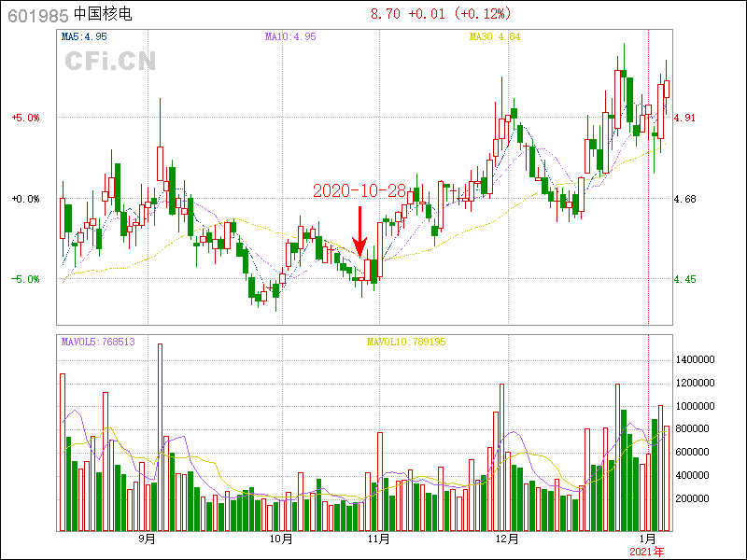Click the 10月 date axis label
This screenshot has height=560, width=747.
click(x=281, y=539)
